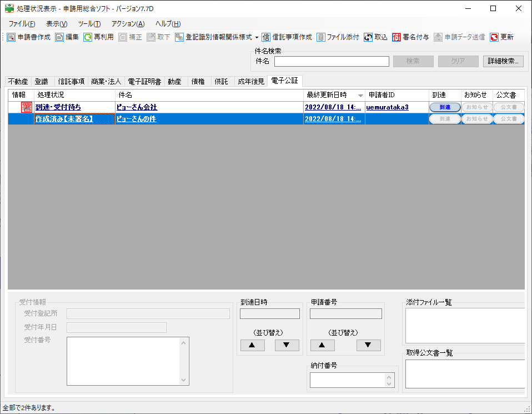Screen dimensions: 532x414
Task: Open the ヘルプ(H) menu
Action: click(168, 24)
